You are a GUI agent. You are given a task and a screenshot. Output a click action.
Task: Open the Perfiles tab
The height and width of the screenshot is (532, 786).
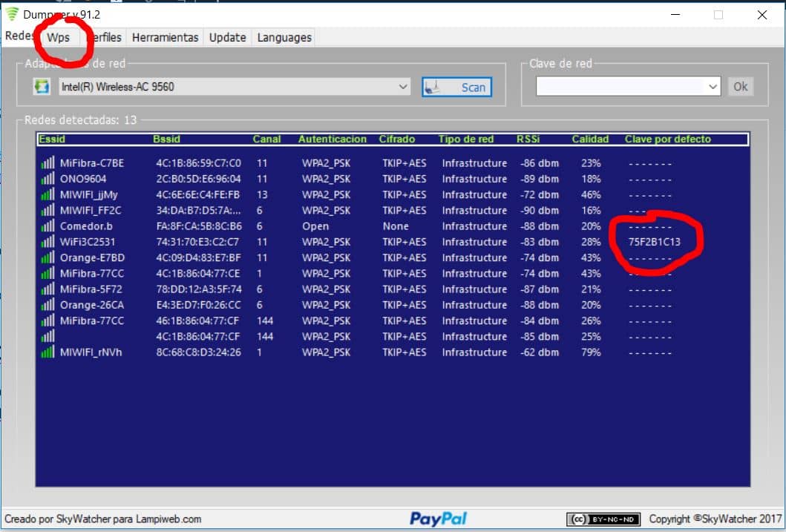(x=104, y=38)
